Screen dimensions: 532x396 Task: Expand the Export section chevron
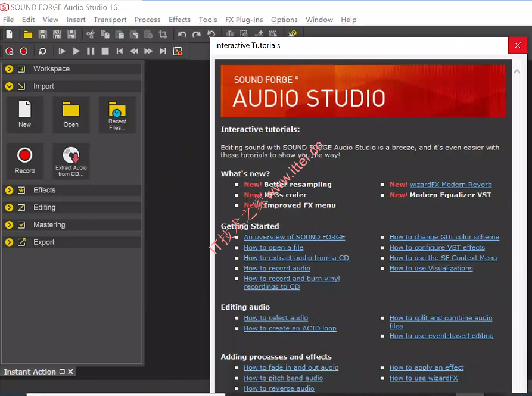pos(9,242)
